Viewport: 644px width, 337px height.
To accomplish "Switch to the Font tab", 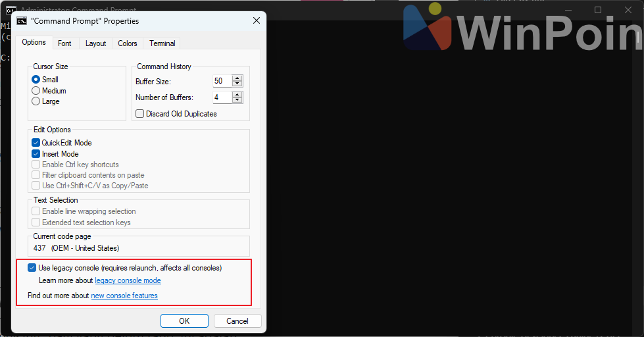I will click(x=64, y=43).
